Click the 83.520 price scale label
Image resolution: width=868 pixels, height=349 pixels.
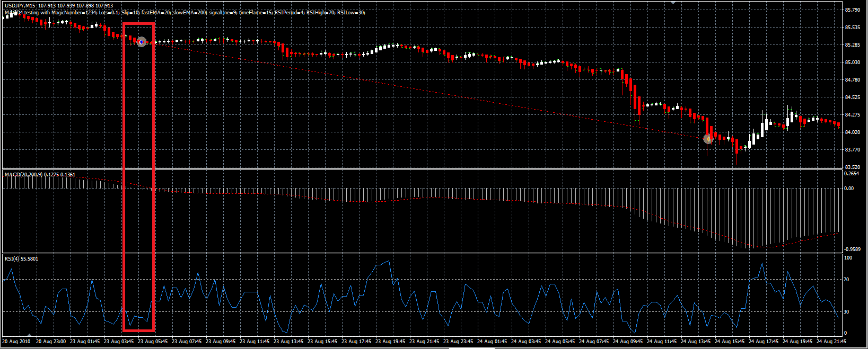(853, 167)
